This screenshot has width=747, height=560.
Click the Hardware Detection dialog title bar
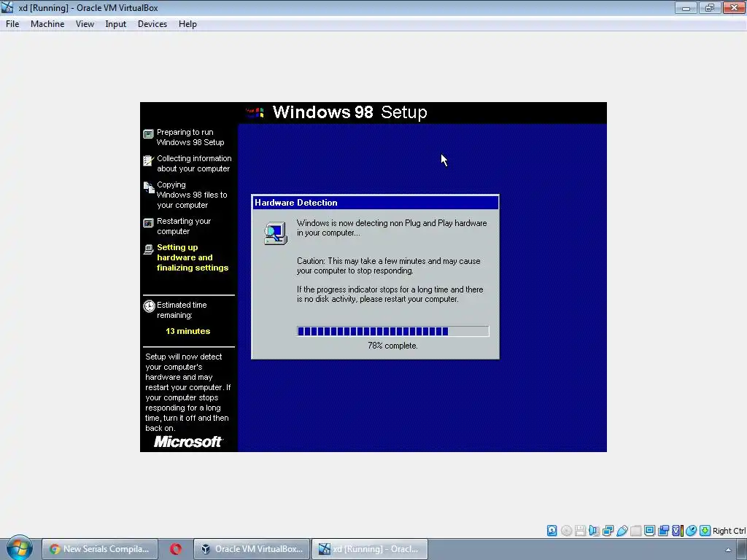pyautogui.click(x=376, y=203)
